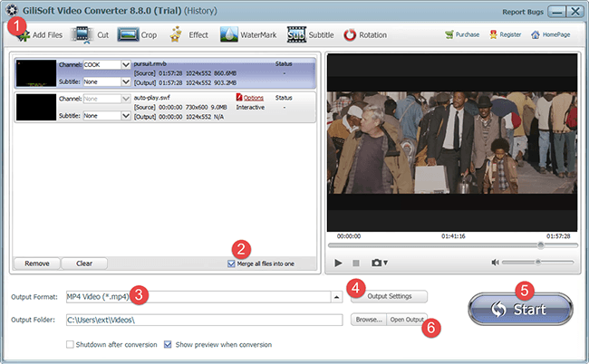The height and width of the screenshot is (364, 589).
Task: Open the Crop tool
Action: 128,35
